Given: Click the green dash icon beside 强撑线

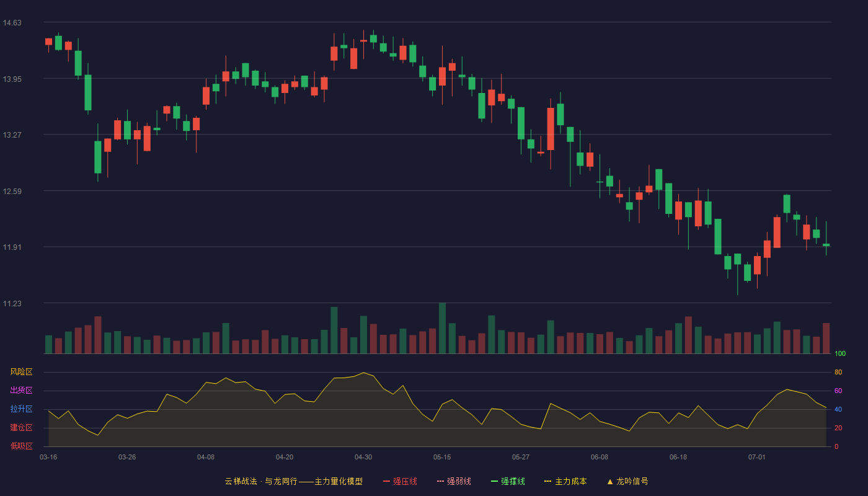Looking at the screenshot, I should point(495,481).
